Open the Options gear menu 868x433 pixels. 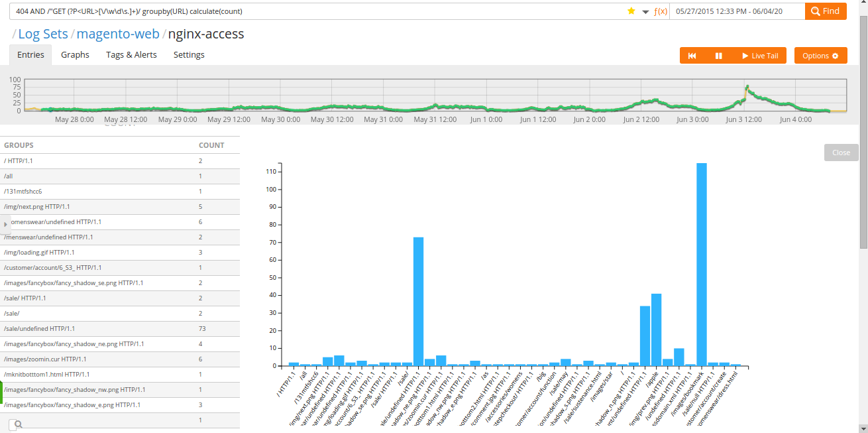pyautogui.click(x=820, y=56)
